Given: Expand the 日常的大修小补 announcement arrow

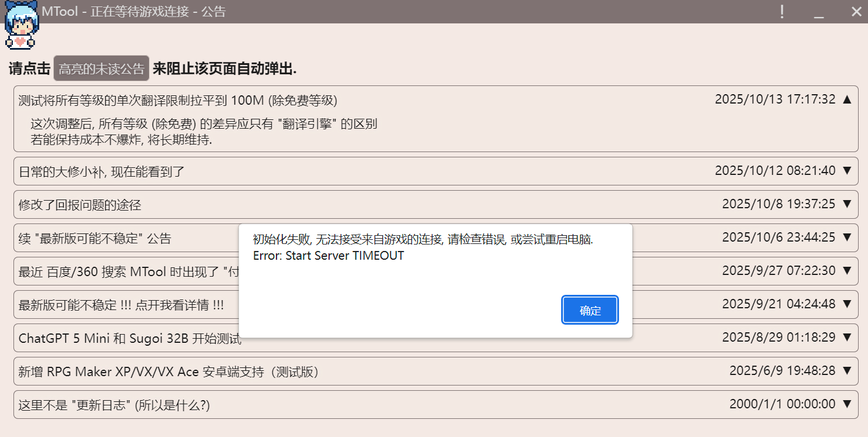Looking at the screenshot, I should 847,171.
